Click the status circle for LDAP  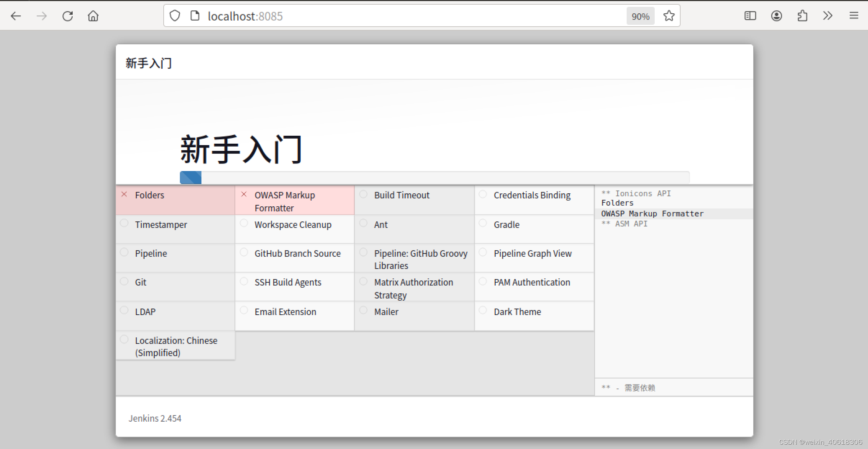pos(124,310)
